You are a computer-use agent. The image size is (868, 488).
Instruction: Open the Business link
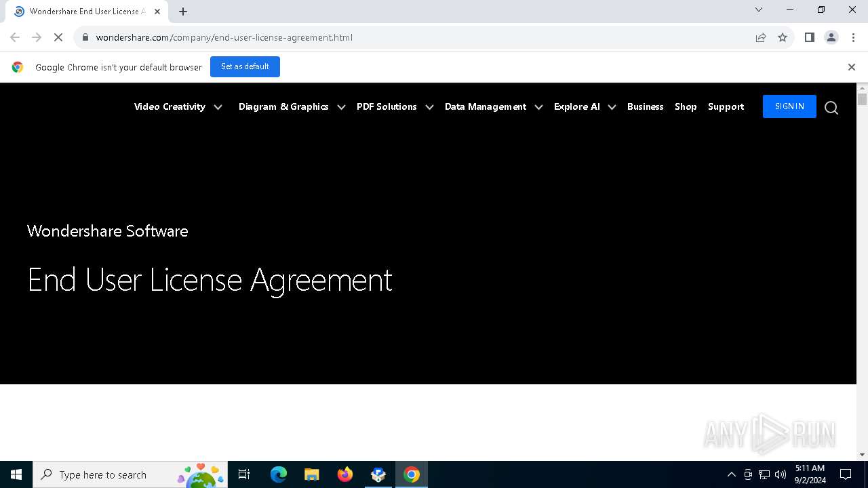[645, 106]
